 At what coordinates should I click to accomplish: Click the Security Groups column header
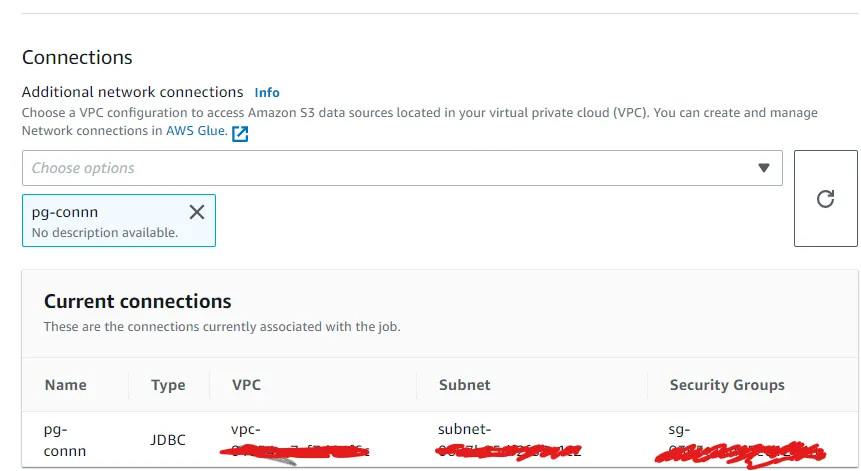[727, 385]
